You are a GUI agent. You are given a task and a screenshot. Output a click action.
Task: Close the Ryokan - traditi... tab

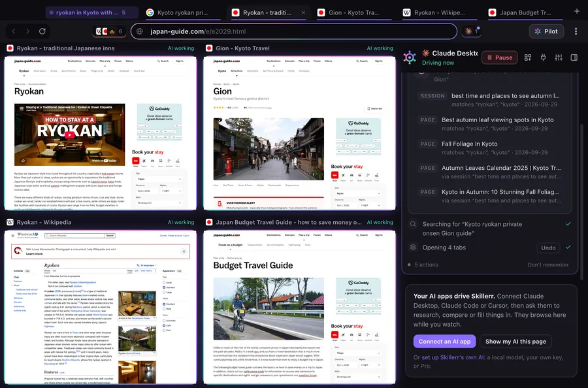(x=303, y=12)
